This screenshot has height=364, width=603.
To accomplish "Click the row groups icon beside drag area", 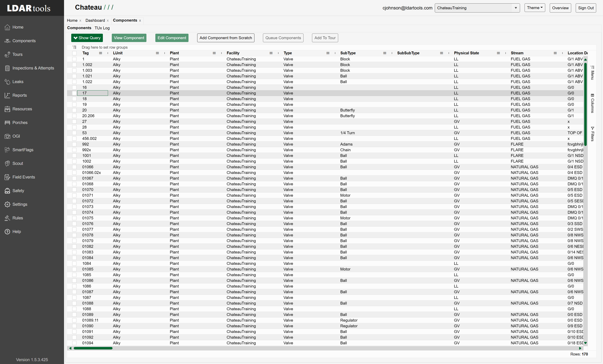I will pyautogui.click(x=74, y=48).
